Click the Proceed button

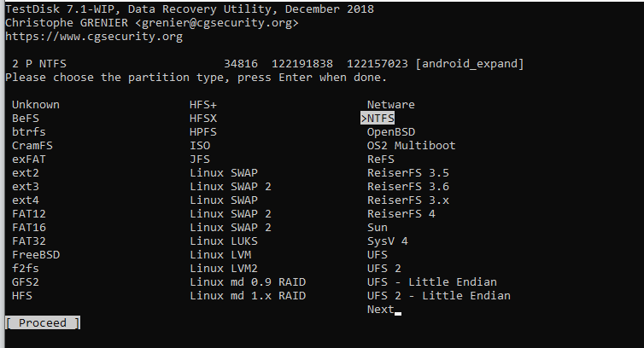tap(42, 323)
